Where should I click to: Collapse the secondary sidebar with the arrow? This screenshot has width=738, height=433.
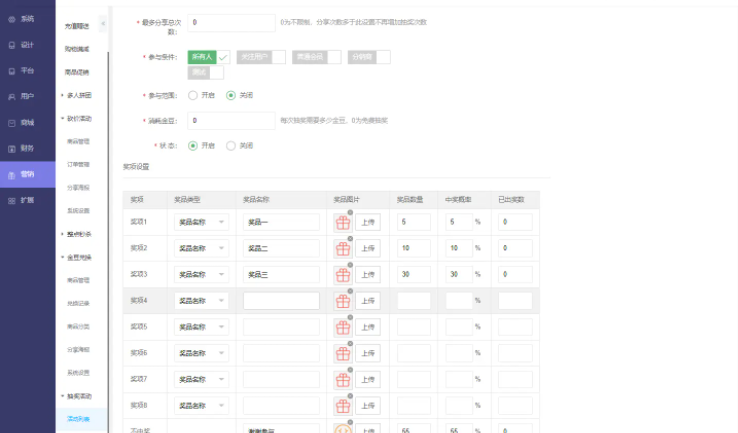coord(103,24)
